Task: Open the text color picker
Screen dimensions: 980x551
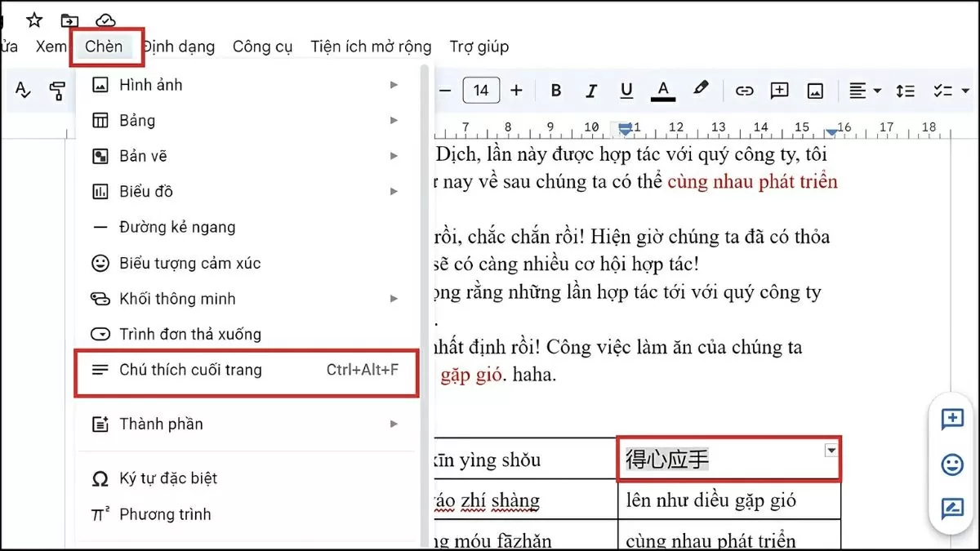Action: click(663, 90)
